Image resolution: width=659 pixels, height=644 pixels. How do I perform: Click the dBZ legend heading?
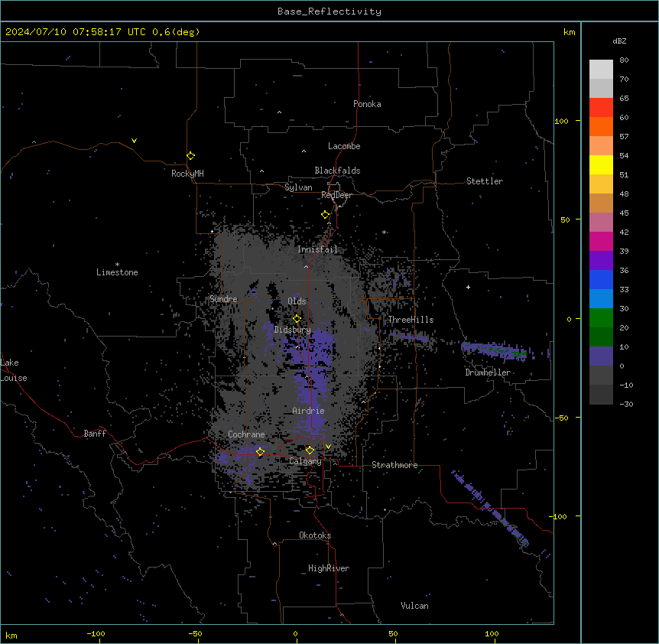coord(619,41)
